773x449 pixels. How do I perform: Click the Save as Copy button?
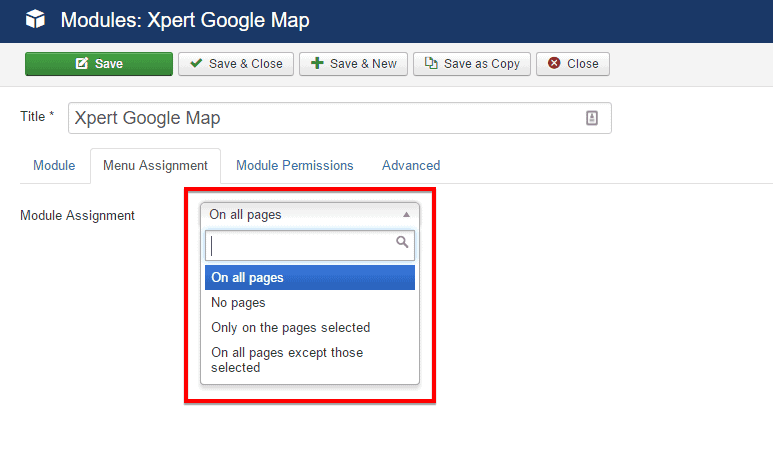[471, 64]
